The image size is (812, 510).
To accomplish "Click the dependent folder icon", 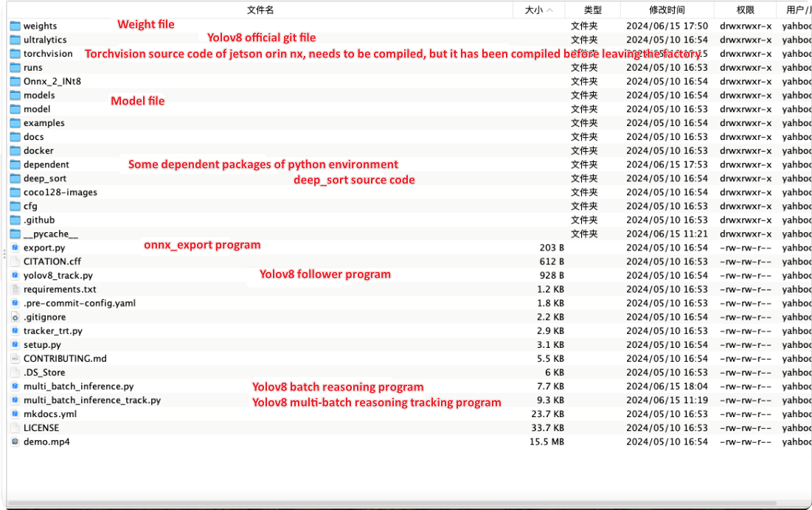I will pos(15,164).
